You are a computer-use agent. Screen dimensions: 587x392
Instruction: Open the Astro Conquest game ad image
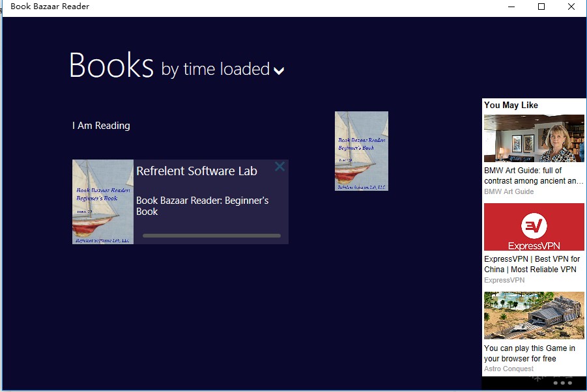tap(534, 315)
